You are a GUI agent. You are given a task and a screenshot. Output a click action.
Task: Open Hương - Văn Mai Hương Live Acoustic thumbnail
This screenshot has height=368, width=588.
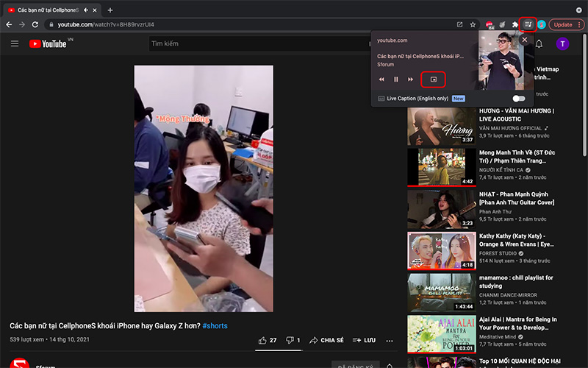click(x=442, y=126)
